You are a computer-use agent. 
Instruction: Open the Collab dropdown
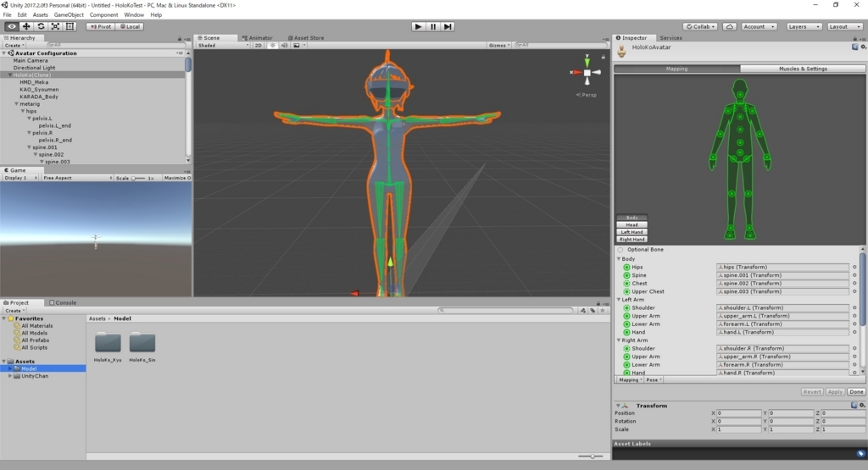click(x=701, y=26)
